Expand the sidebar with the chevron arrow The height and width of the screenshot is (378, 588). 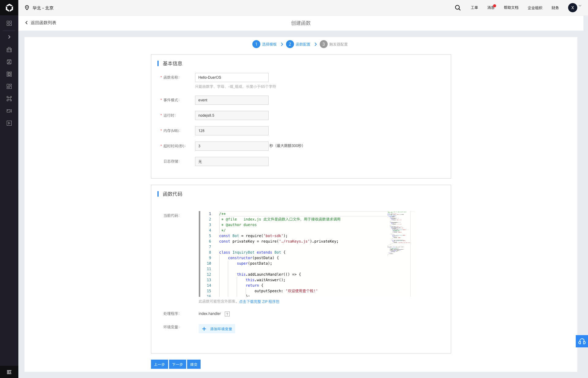(9, 37)
